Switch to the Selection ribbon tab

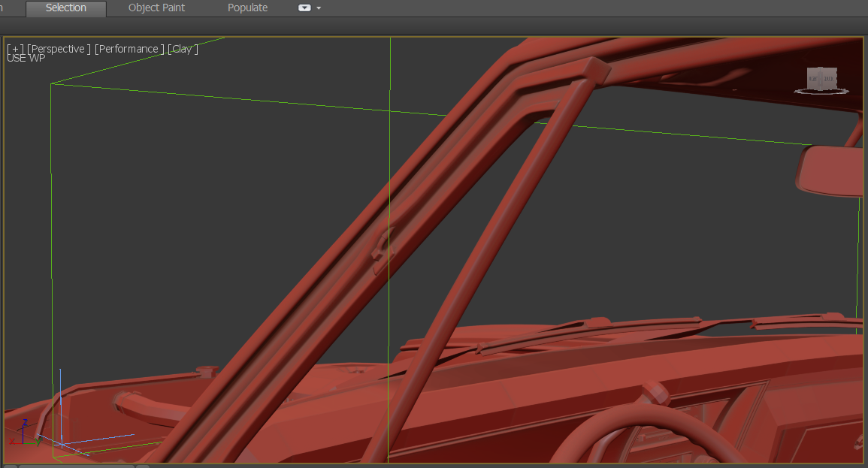coord(66,8)
